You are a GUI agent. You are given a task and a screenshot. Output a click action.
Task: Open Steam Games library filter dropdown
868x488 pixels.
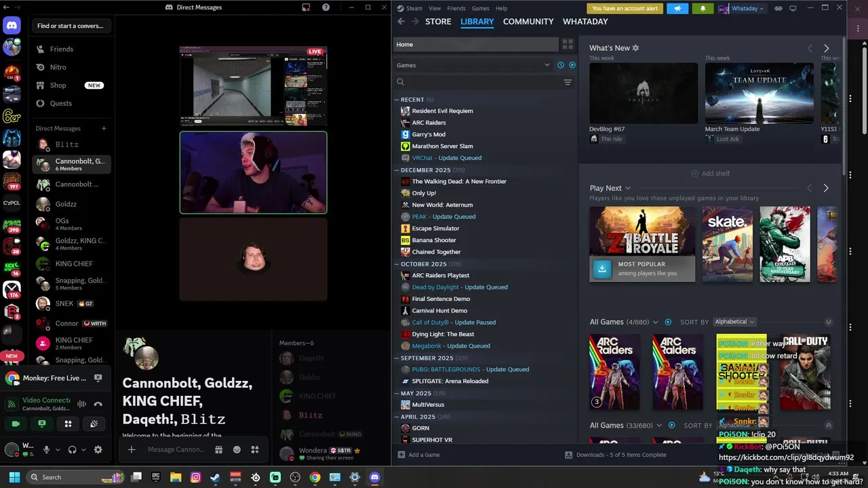(473, 65)
